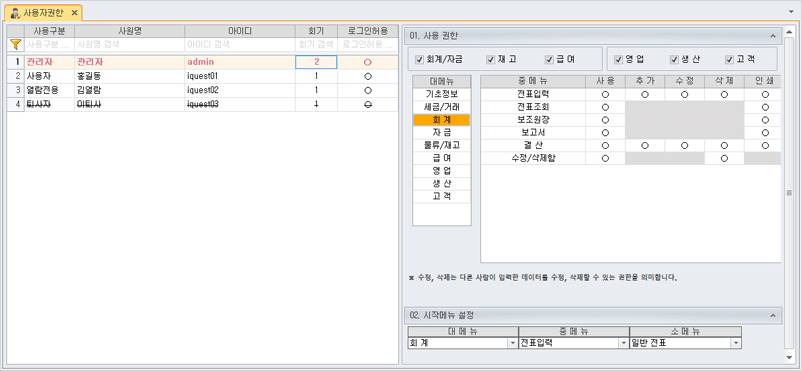Click the 결산 중메뉴 row label
Image resolution: width=802 pixels, height=371 pixels.
coord(533,145)
